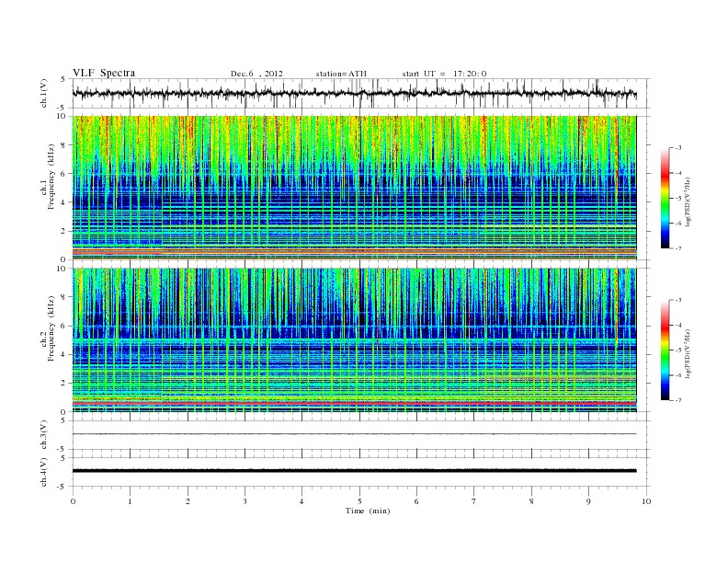This screenshot has width=728, height=563.
Task: Click the "1" tick on the Time axis
Action: click(130, 501)
